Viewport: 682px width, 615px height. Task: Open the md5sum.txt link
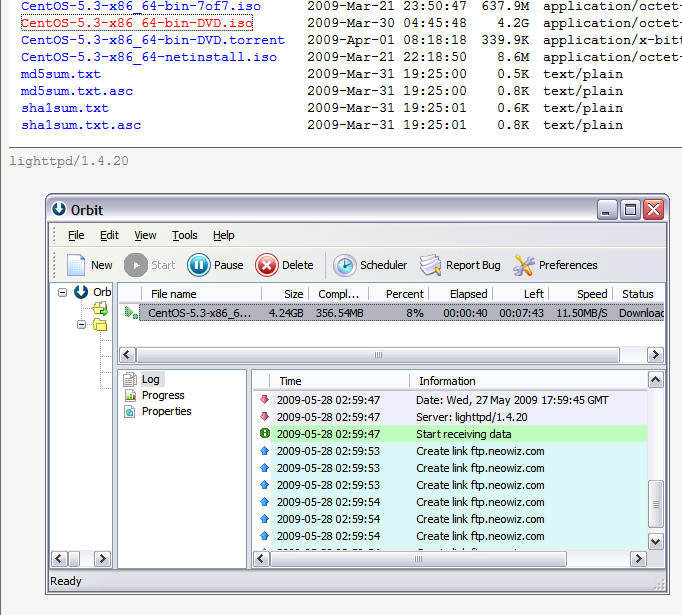pos(60,74)
